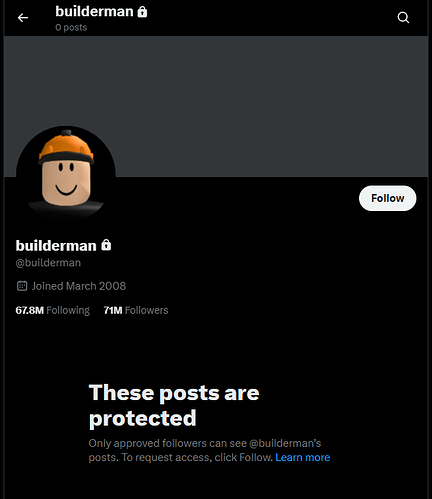
Task: Click the calendar icon next to Joined
Action: coord(22,286)
